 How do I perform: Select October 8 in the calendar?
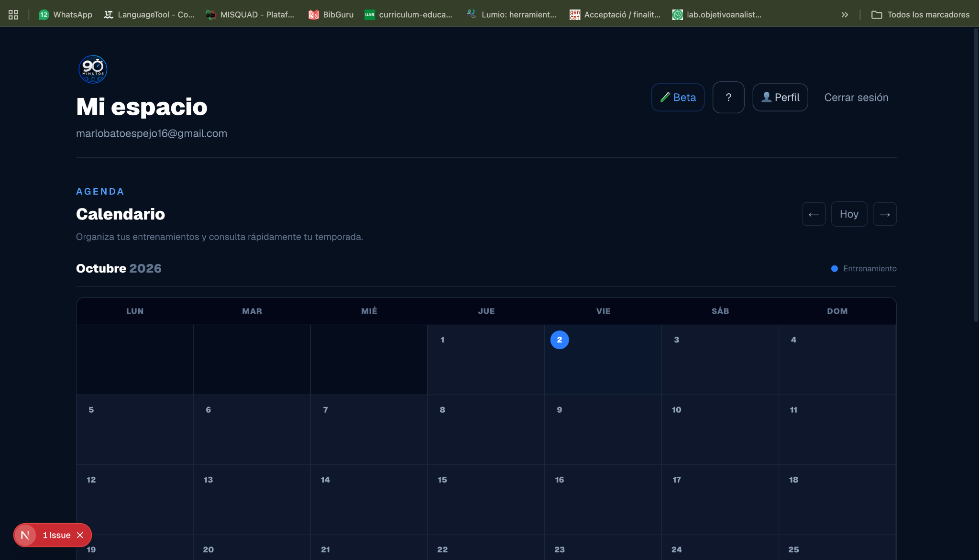485,430
